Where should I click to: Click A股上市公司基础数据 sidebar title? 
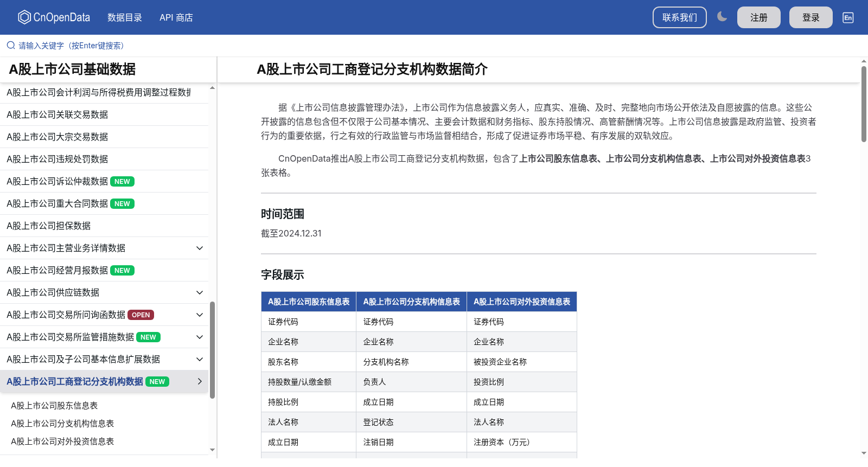pyautogui.click(x=72, y=69)
